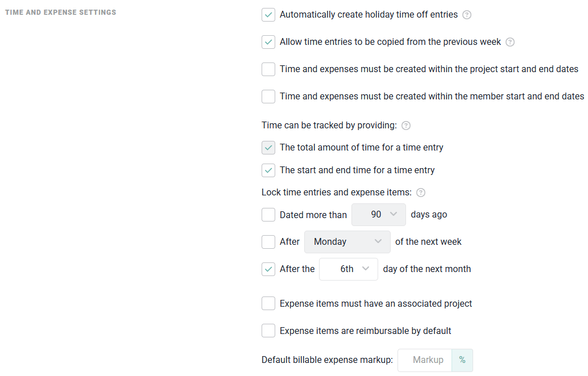The width and height of the screenshot is (588, 376).
Task: Make expense items reimbursable by default
Action: pyautogui.click(x=268, y=331)
